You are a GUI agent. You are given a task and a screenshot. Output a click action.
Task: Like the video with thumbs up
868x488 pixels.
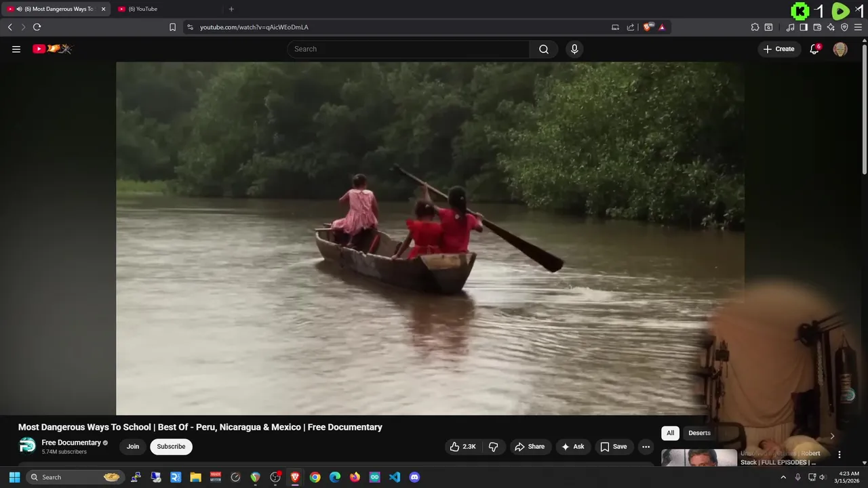462,447
